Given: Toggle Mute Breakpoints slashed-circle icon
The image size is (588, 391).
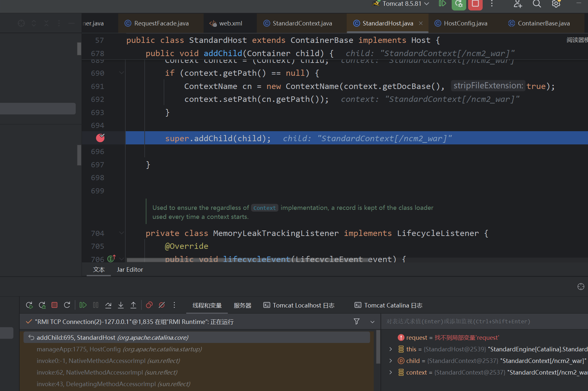Looking at the screenshot, I should pyautogui.click(x=162, y=305).
